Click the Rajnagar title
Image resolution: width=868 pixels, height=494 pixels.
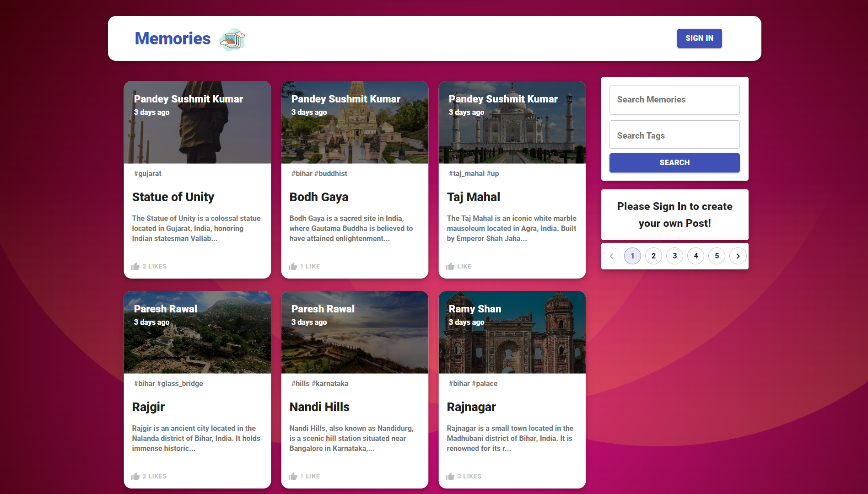click(471, 407)
